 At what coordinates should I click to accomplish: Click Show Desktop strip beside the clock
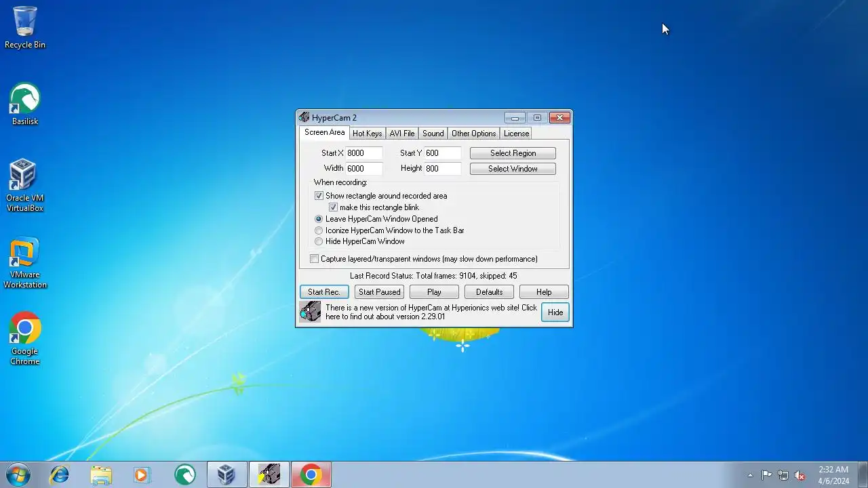(x=863, y=475)
